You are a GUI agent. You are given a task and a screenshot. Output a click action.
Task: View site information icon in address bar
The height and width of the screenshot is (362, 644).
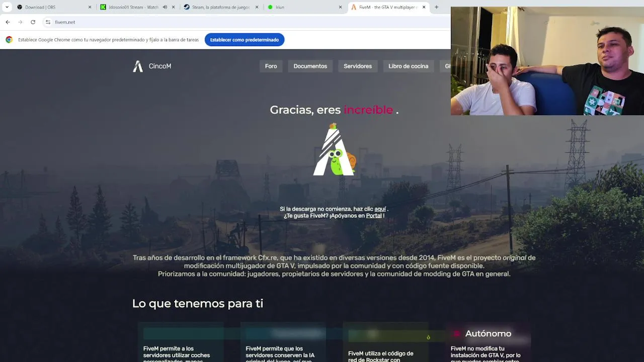pos(48,22)
